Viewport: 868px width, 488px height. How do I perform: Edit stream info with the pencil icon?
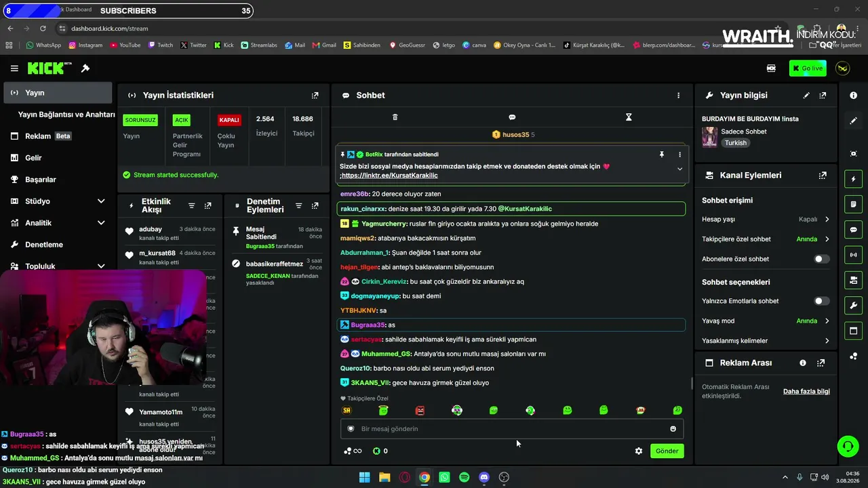coord(806,96)
